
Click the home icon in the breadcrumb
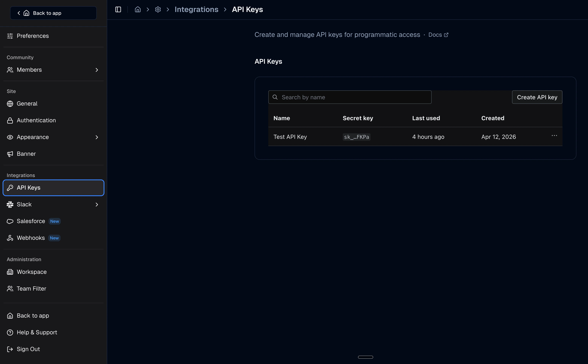(138, 9)
